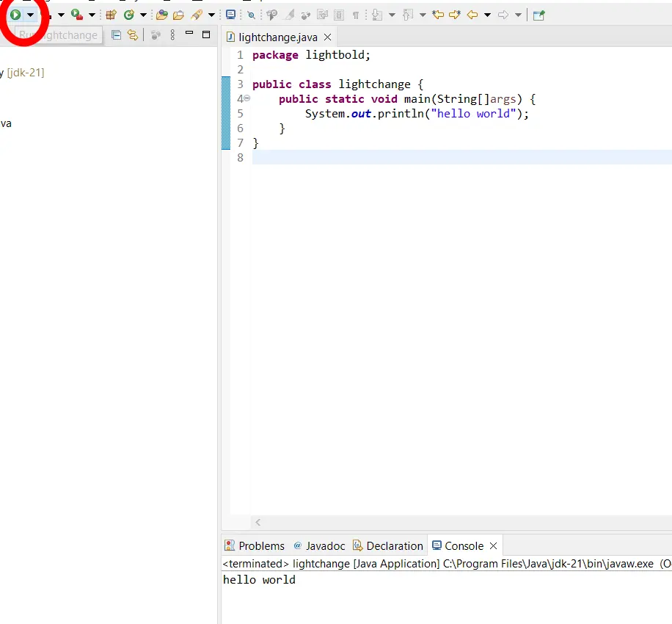This screenshot has width=672, height=624.
Task: Toggle Link with Editor in Package Explorer
Action: click(x=132, y=35)
